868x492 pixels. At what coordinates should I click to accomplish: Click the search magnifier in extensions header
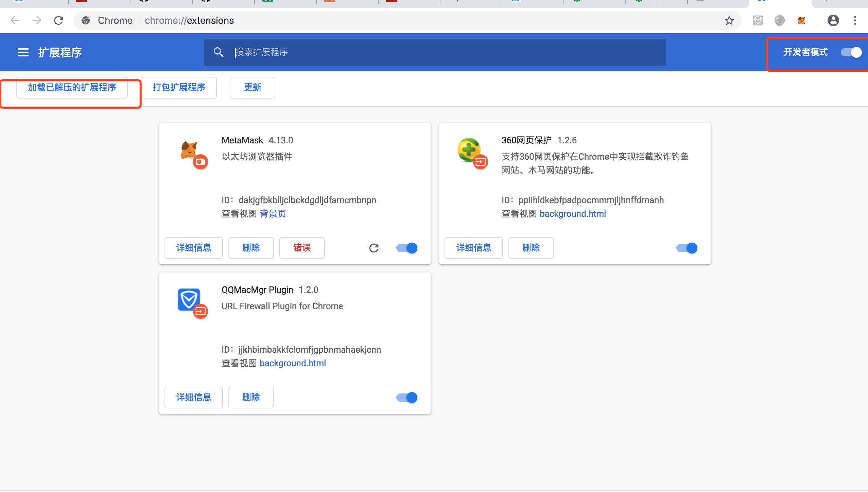click(x=218, y=52)
